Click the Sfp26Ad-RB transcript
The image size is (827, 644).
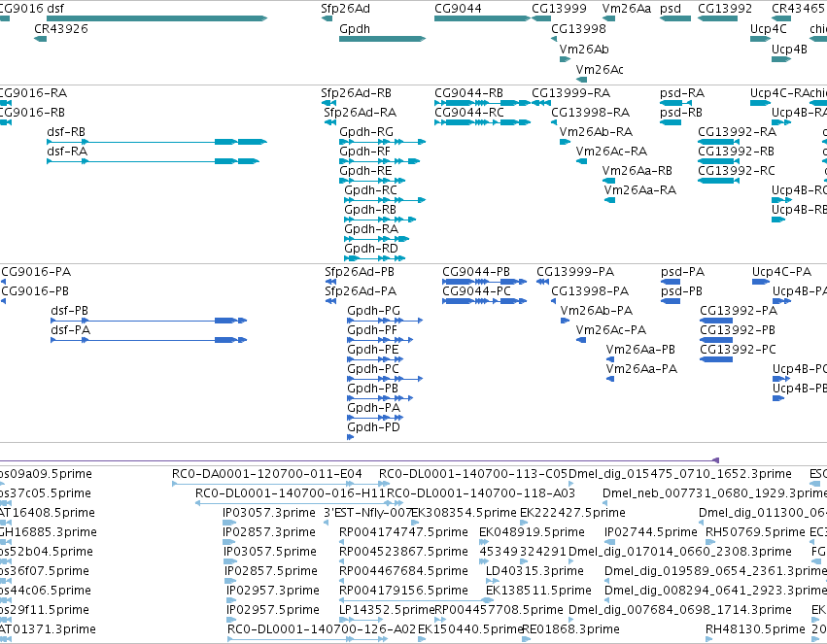pyautogui.click(x=328, y=103)
